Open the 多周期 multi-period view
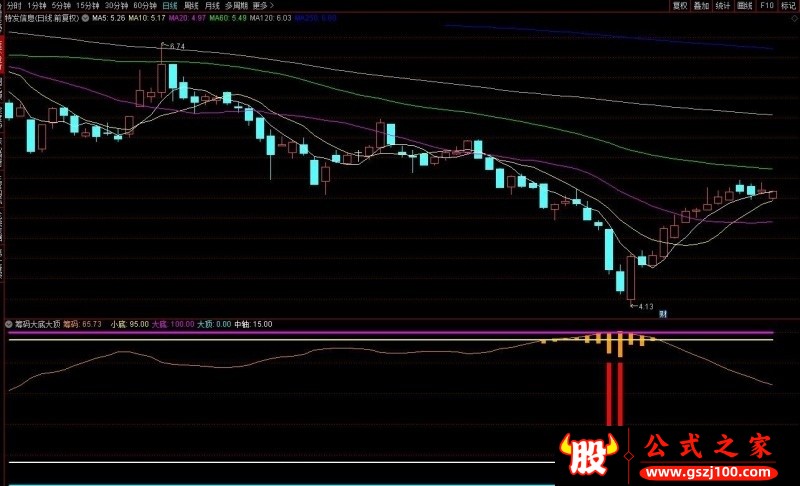The width and height of the screenshot is (800, 486). point(236,6)
